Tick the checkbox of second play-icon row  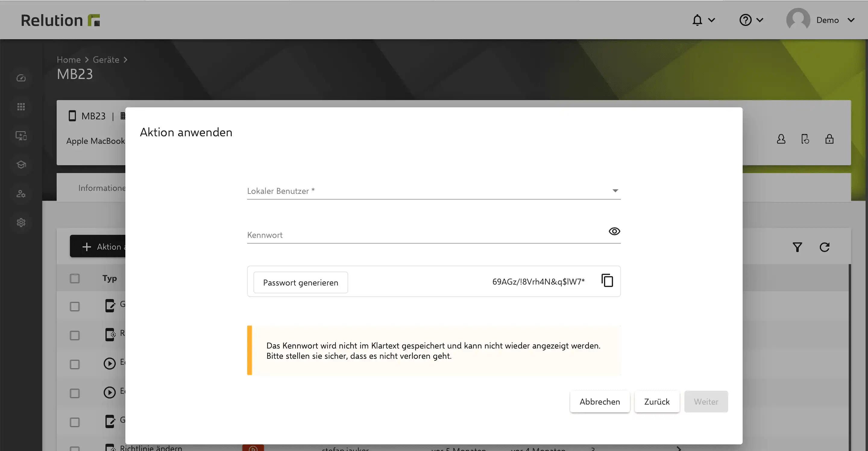click(75, 393)
